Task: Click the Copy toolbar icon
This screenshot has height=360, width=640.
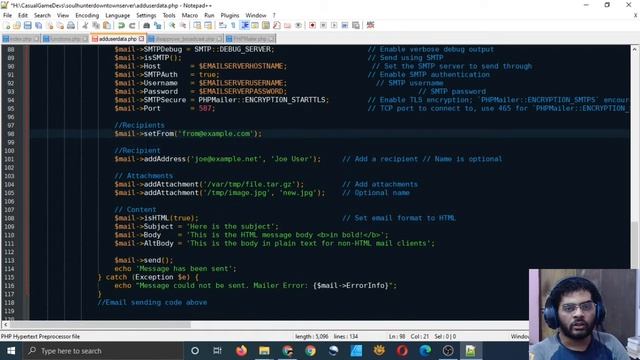Action: [x=96, y=25]
